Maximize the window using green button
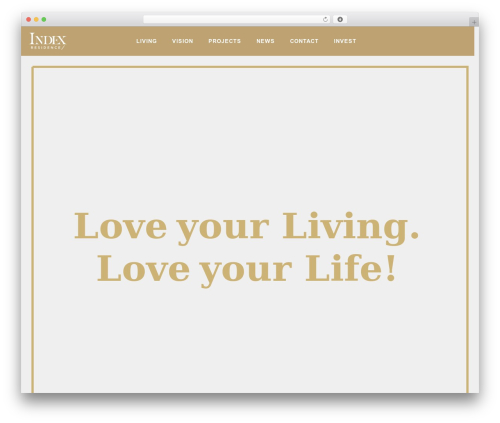 point(44,19)
